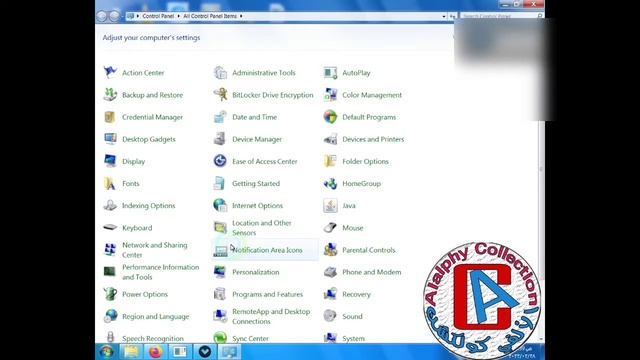Open RemoteApp and Desktop Connections link
Screen dimensions: 640x360
tap(271, 316)
